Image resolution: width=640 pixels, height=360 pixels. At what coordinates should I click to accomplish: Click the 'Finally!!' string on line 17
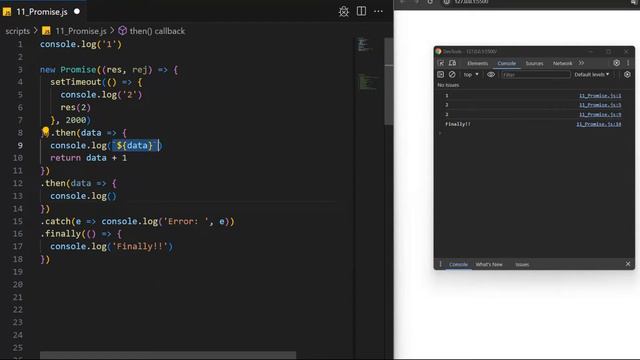click(140, 247)
